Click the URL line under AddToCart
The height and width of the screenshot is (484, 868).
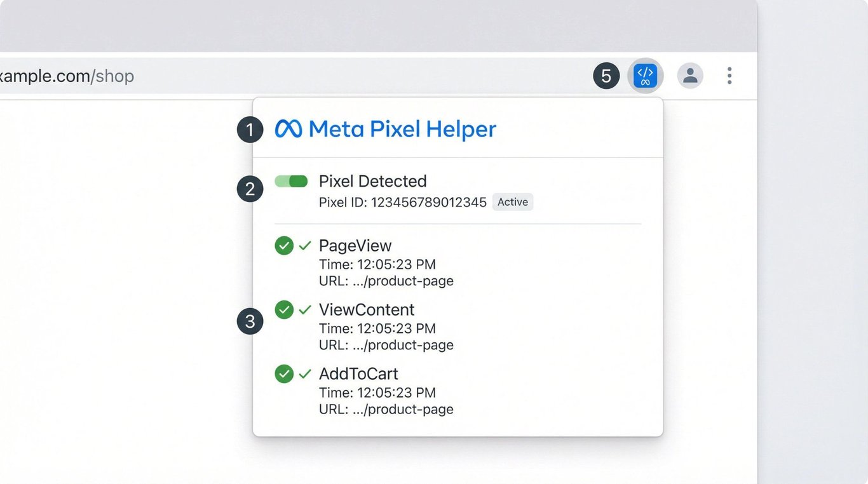tap(386, 409)
